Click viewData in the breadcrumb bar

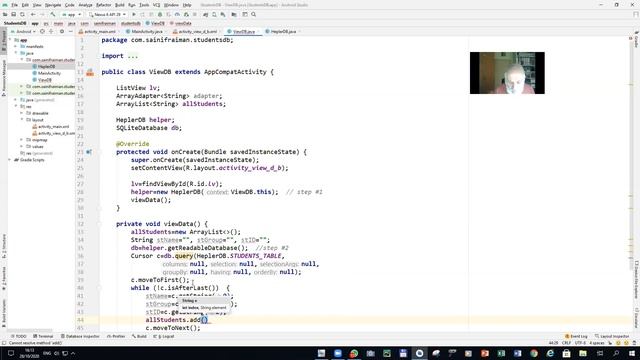(181, 23)
